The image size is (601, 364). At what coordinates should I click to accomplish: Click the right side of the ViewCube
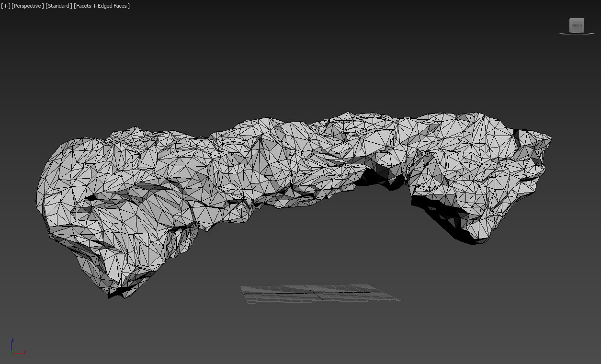pyautogui.click(x=583, y=25)
